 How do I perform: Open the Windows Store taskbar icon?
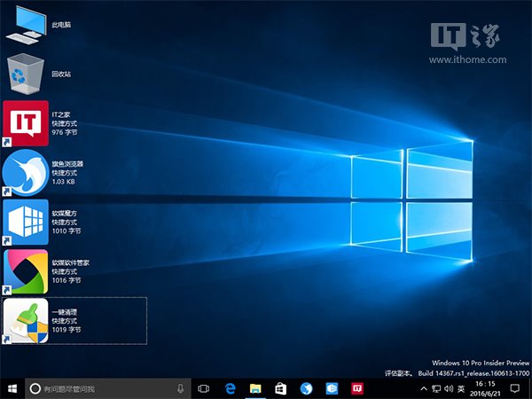[x=280, y=388]
